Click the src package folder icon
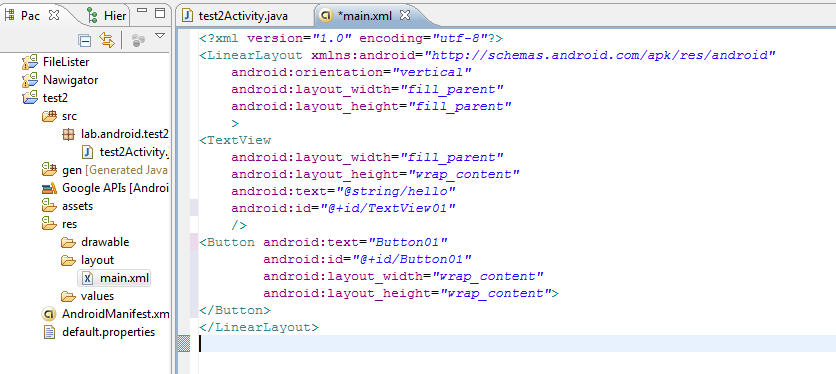Viewport: 836px width, 374px height. (x=49, y=116)
